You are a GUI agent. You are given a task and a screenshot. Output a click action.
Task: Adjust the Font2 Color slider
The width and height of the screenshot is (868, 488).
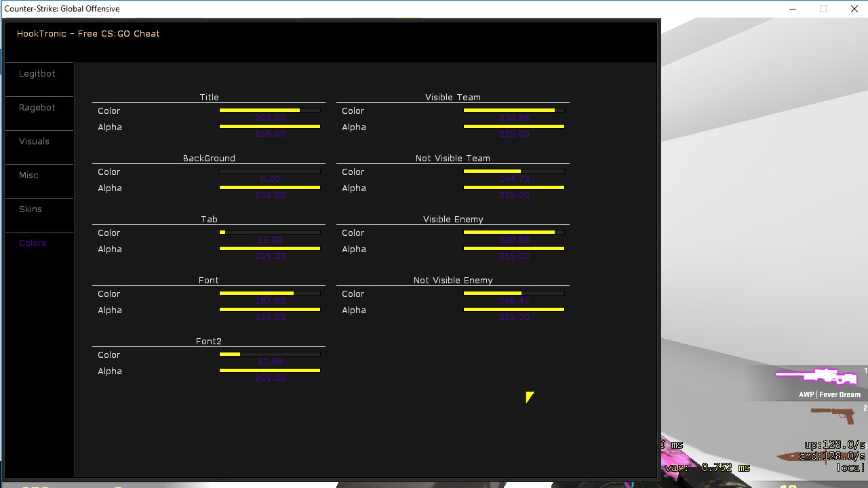point(270,354)
